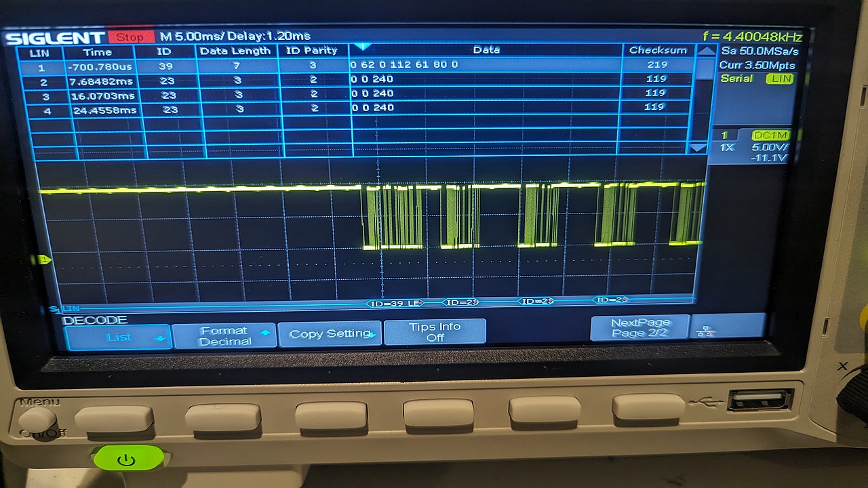Viewport: 868px width, 488px height.
Task: Click the Data column header
Action: pyautogui.click(x=486, y=49)
